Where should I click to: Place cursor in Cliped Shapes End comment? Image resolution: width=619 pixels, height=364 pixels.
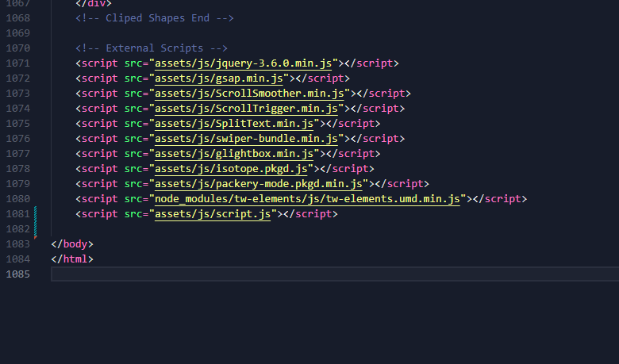(x=155, y=18)
